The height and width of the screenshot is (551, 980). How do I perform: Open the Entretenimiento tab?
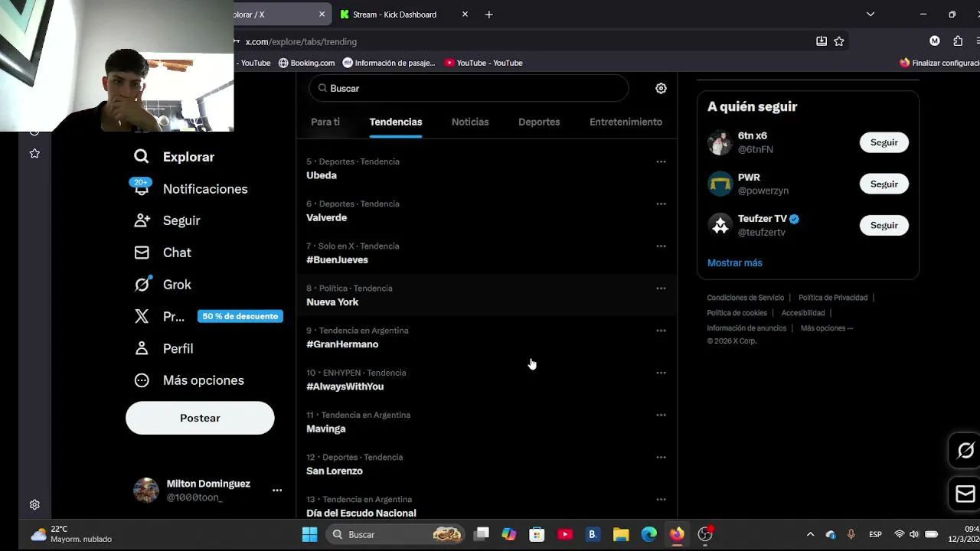(626, 122)
